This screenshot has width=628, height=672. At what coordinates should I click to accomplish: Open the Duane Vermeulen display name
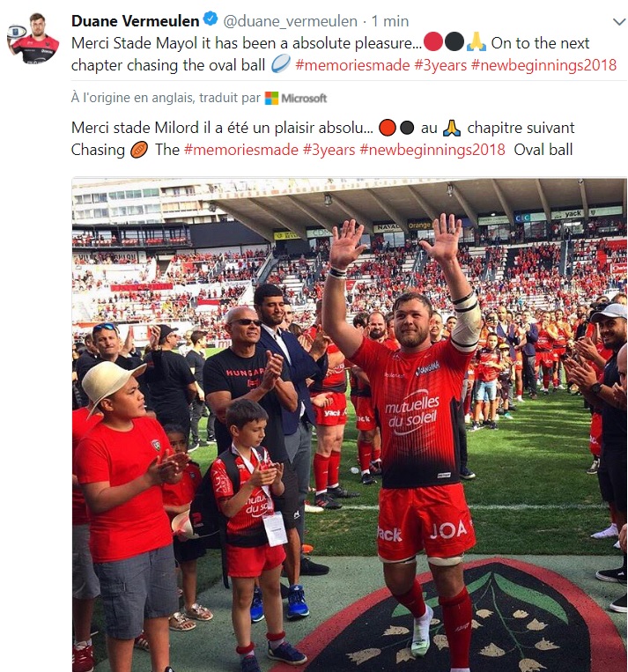coord(136,21)
